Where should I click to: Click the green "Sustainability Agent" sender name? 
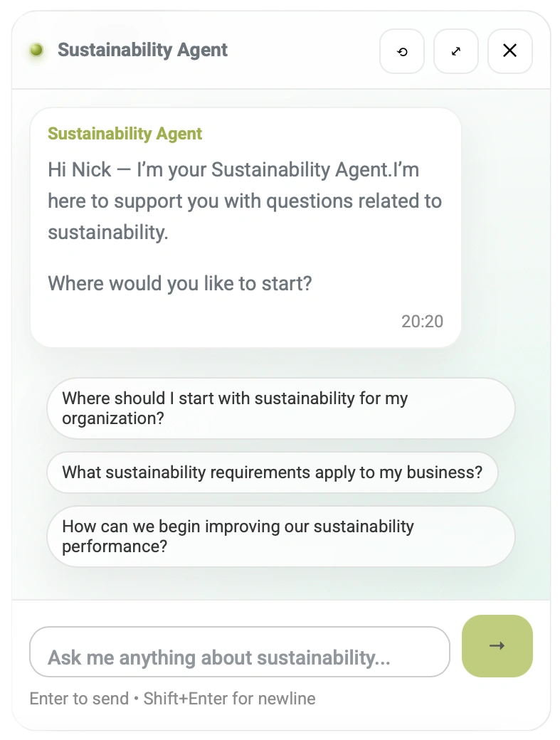coord(125,134)
